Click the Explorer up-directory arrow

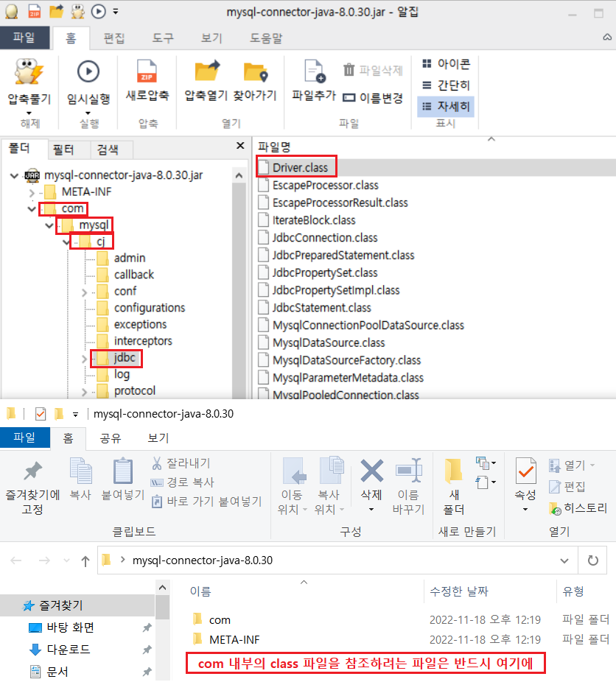(85, 561)
